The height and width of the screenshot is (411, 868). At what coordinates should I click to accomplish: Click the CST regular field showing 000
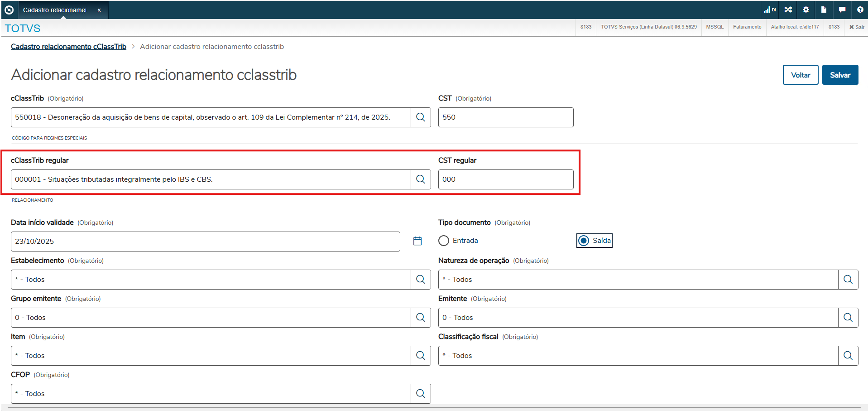coord(506,179)
